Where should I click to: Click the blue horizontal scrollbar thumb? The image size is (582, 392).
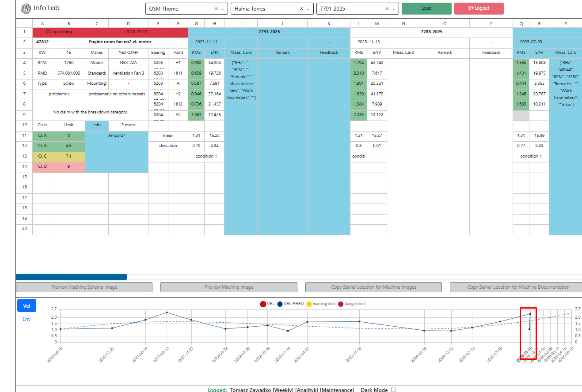[x=71, y=277]
